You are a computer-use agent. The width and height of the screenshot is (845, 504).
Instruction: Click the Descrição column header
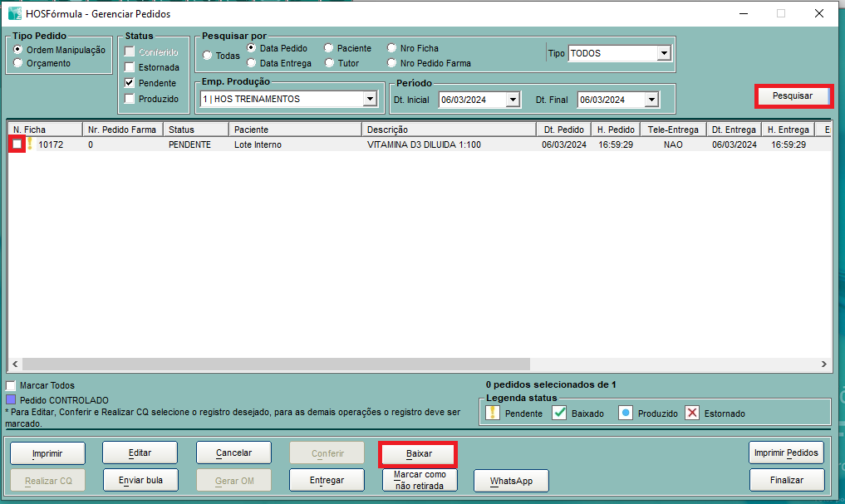pos(449,130)
